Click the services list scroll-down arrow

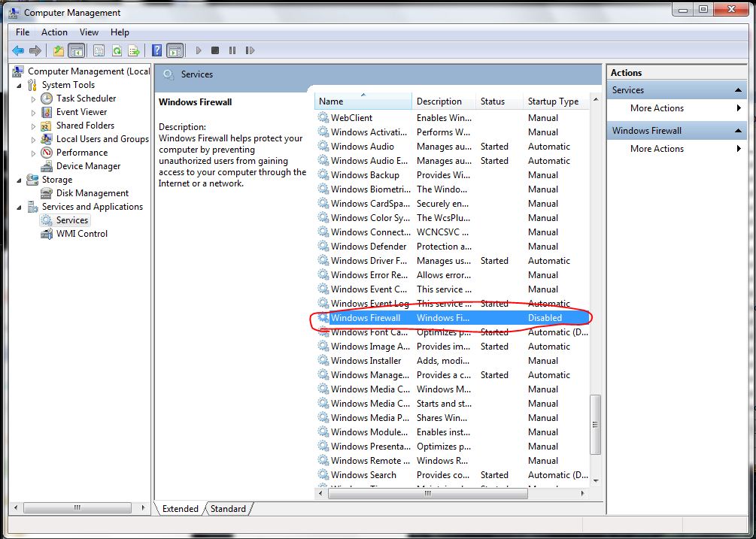(596, 480)
